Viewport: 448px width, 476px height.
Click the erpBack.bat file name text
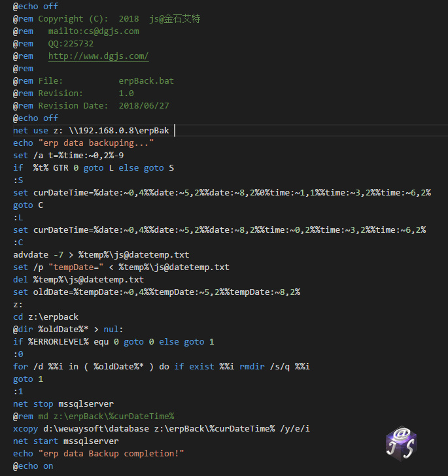coord(146,81)
